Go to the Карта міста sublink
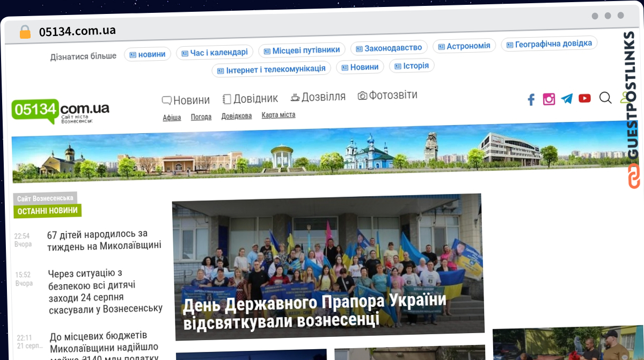Screen dimensions: 644x360 point(279,115)
